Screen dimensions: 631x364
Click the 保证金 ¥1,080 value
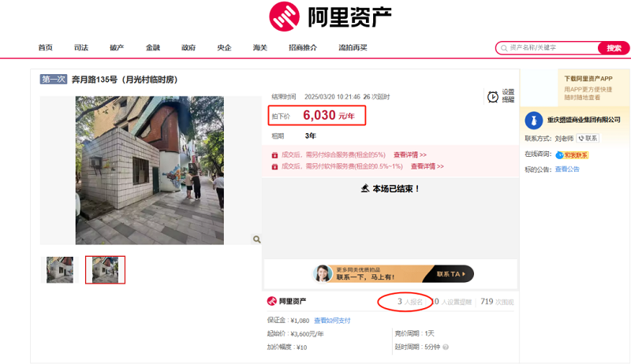300,321
